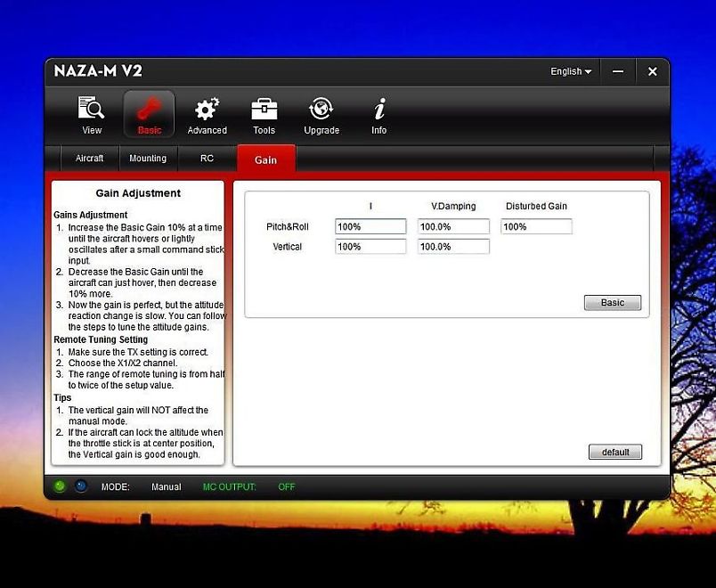716x588 pixels.
Task: Edit Pitch&Roll Disturbed Gain field
Action: coord(536,226)
